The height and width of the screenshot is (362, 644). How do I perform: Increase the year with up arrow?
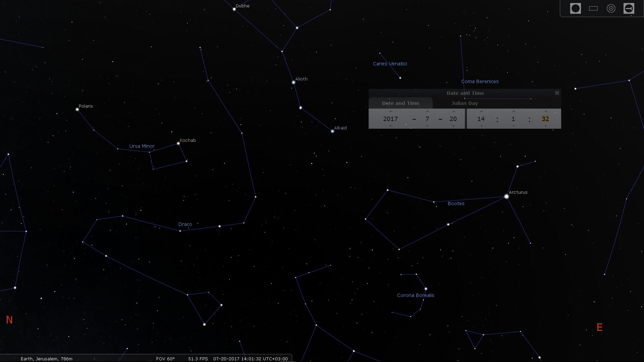tap(390, 111)
